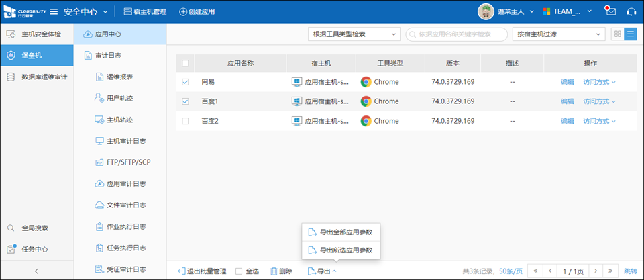Uncheck the 网易 row checkbox

(186, 82)
